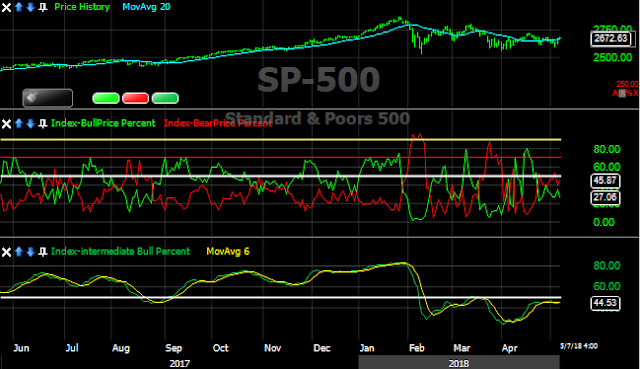The height and width of the screenshot is (369, 640).
Task: Move the Index-BullPrice Percent pane down
Action: pos(31,123)
